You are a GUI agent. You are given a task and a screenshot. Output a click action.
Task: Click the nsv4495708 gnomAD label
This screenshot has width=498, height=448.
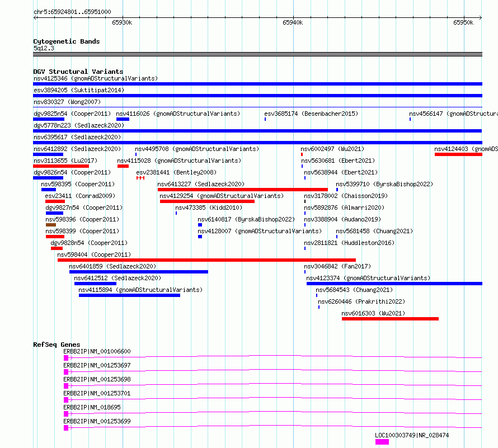tap(197, 149)
